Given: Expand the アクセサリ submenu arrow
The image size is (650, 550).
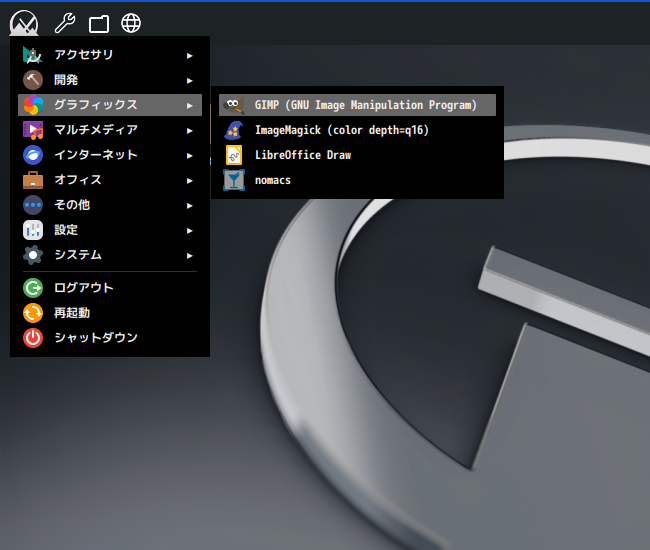Looking at the screenshot, I should (189, 56).
